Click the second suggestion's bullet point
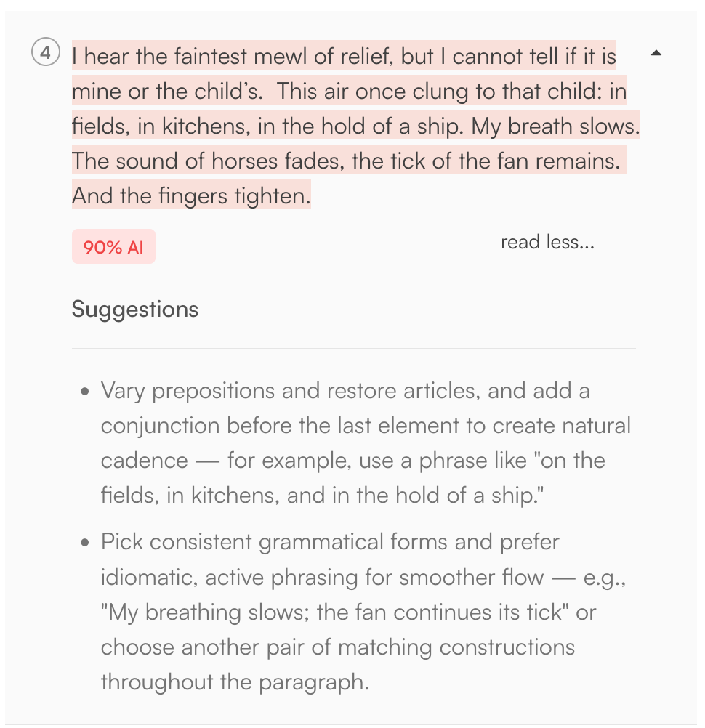This screenshot has height=728, width=705. tap(86, 543)
